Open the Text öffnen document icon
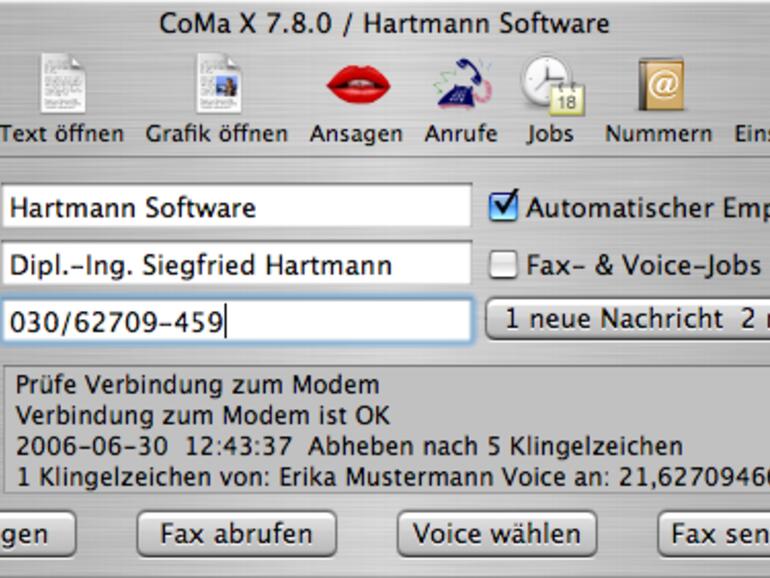The width and height of the screenshot is (770, 578). pos(63,83)
